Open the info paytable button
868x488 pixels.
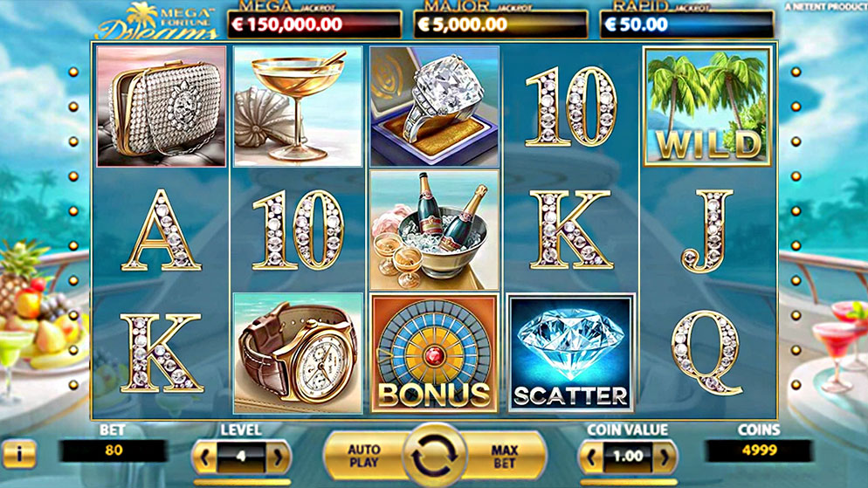(x=19, y=454)
